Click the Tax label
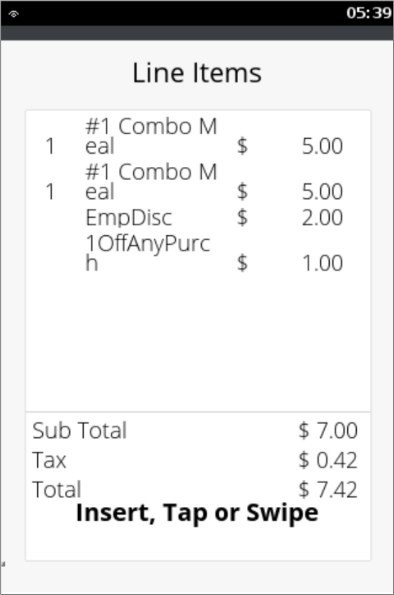The image size is (394, 595). (x=49, y=460)
